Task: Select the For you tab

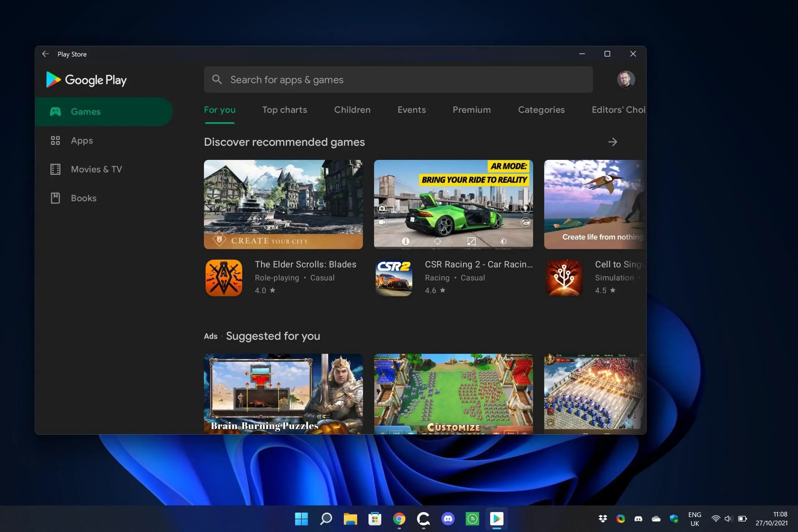Action: [x=220, y=109]
